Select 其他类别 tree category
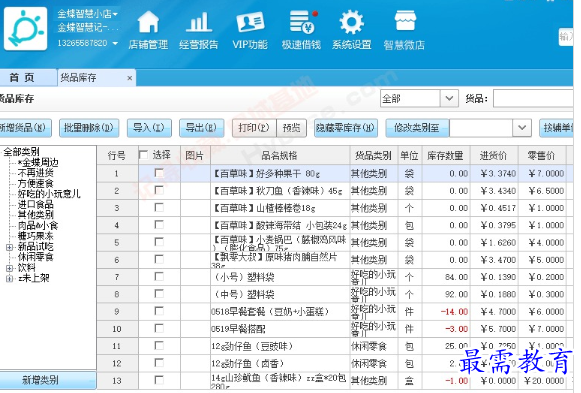This screenshot has height=393, width=581. (x=36, y=214)
